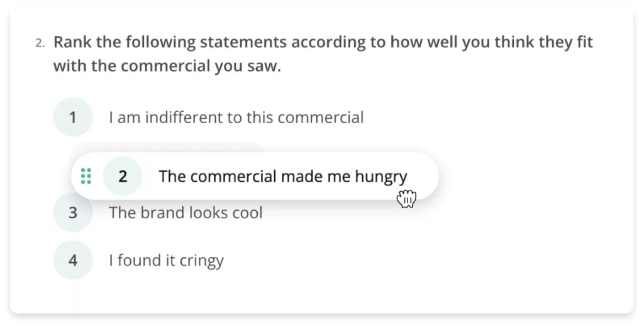The height and width of the screenshot is (327, 644).
Task: Click the ranking question title text
Action: (x=323, y=53)
